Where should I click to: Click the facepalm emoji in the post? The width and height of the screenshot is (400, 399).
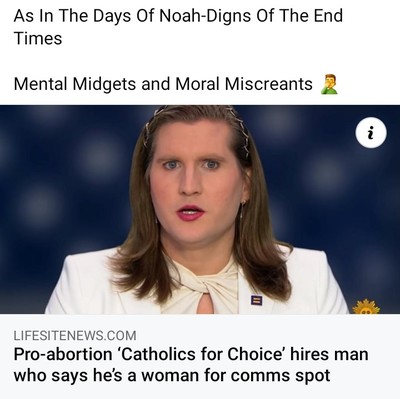329,84
